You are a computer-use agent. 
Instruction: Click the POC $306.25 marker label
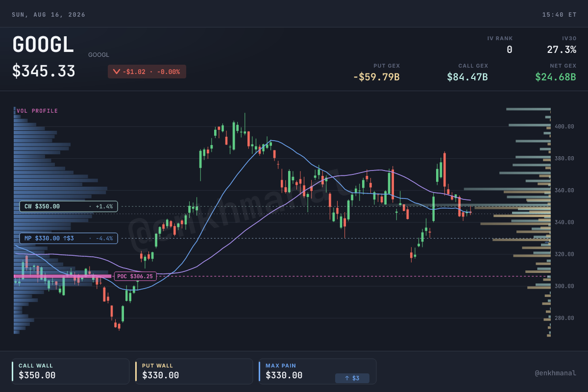tap(135, 276)
